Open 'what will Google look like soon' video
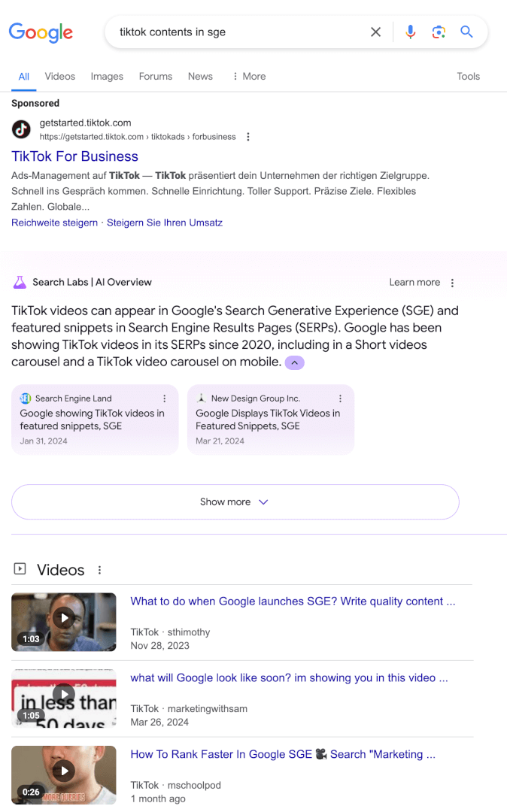 click(289, 678)
